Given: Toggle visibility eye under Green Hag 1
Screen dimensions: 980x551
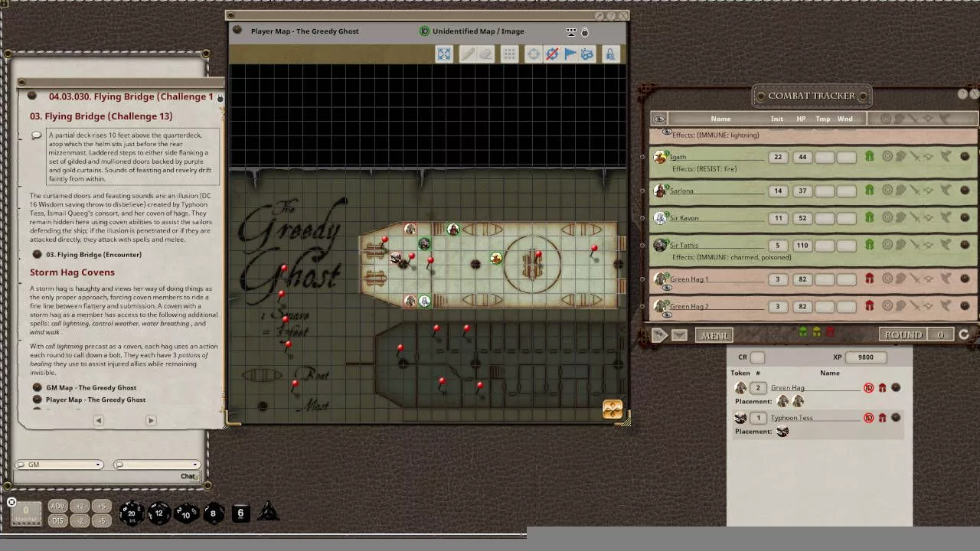Looking at the screenshot, I should click(x=667, y=288).
